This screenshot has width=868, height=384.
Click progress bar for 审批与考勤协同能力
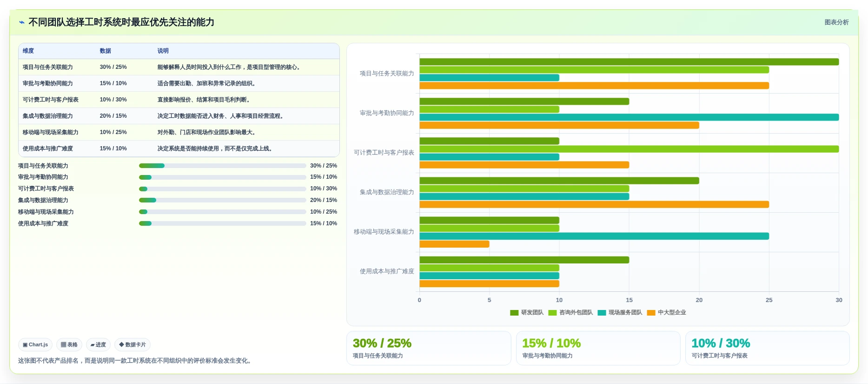(x=222, y=177)
